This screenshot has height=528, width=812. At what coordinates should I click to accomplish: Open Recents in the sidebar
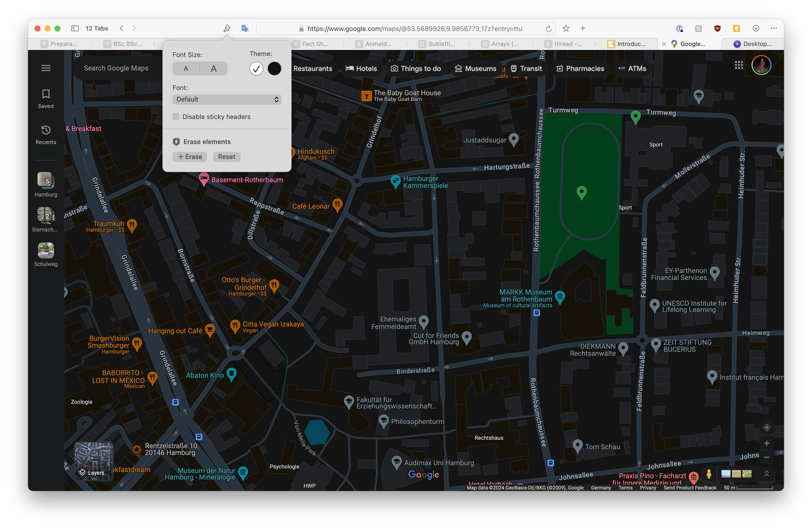click(x=46, y=135)
